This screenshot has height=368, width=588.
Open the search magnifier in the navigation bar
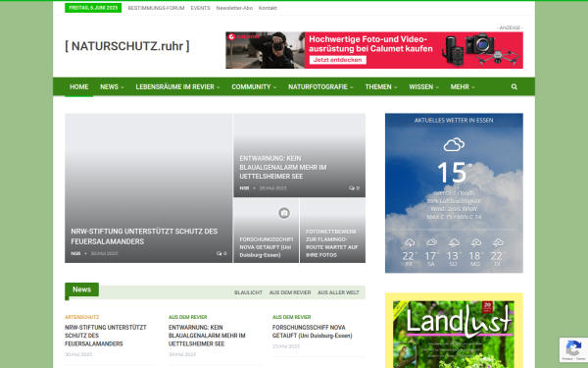[514, 86]
